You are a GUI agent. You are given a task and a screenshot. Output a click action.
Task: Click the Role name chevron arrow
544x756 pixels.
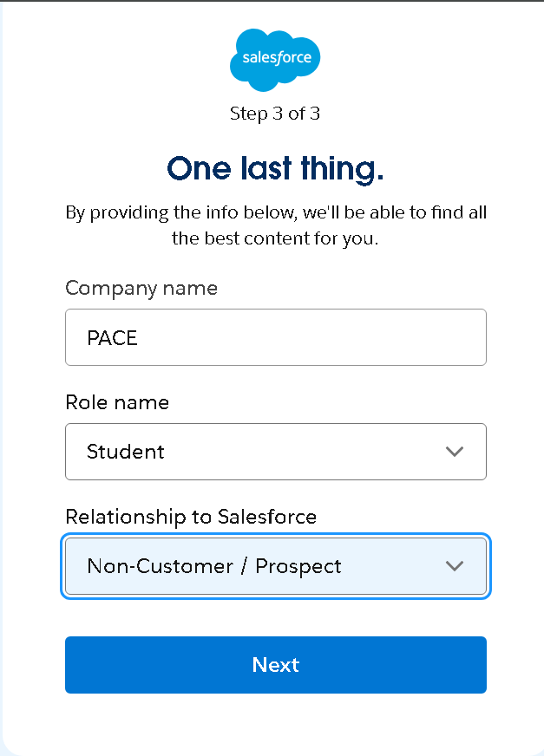[454, 452]
